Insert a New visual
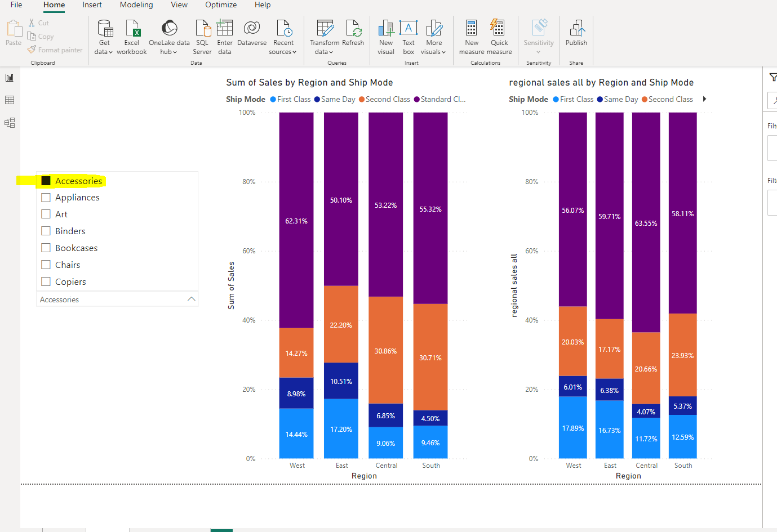This screenshot has height=532, width=777. (386, 37)
